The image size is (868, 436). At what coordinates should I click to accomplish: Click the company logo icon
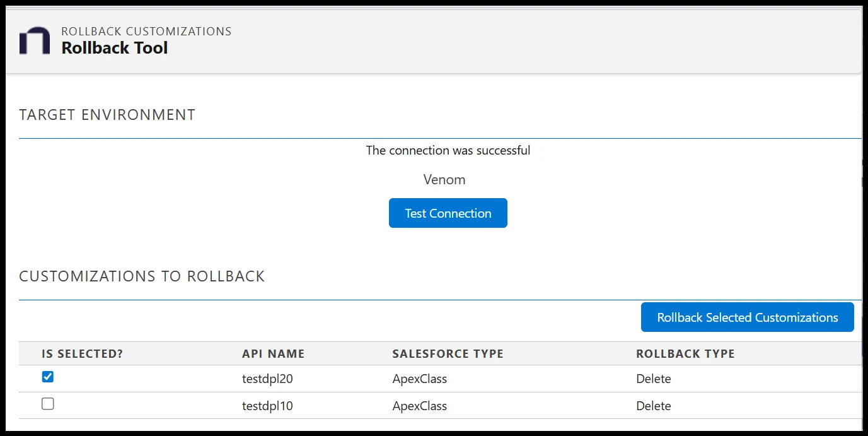35,40
